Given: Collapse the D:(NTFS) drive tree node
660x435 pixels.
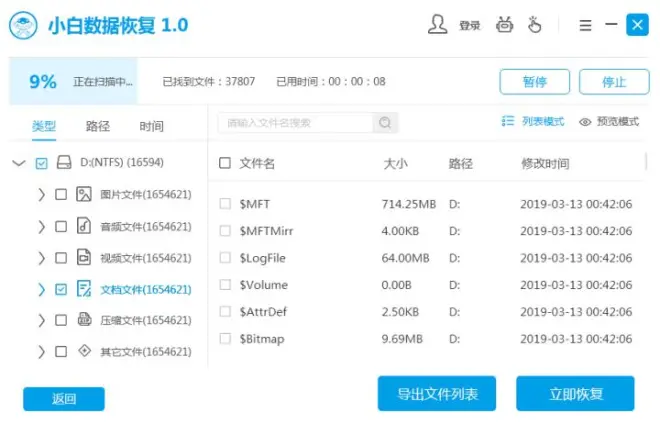Looking at the screenshot, I should pyautogui.click(x=19, y=162).
